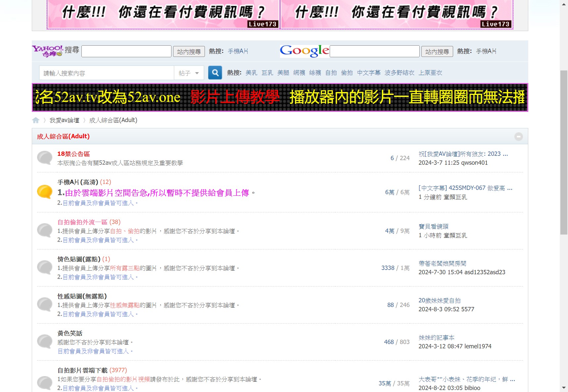Click the gray bubble icon for 情色貼圖

pos(45,267)
